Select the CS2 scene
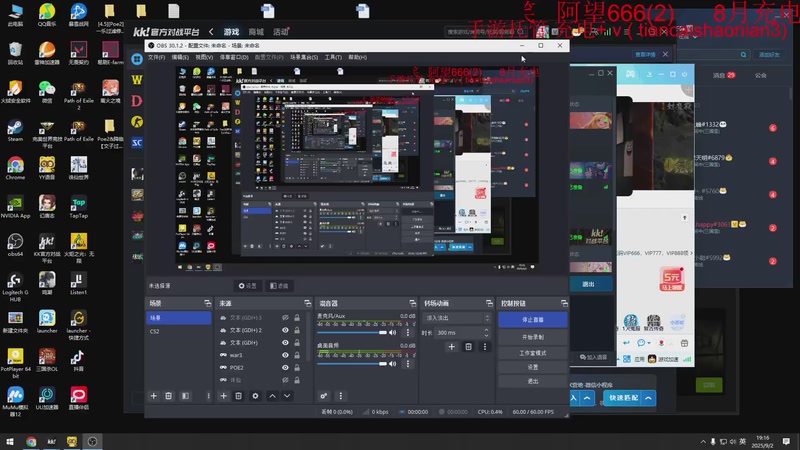This screenshot has height=450, width=800. click(179, 331)
